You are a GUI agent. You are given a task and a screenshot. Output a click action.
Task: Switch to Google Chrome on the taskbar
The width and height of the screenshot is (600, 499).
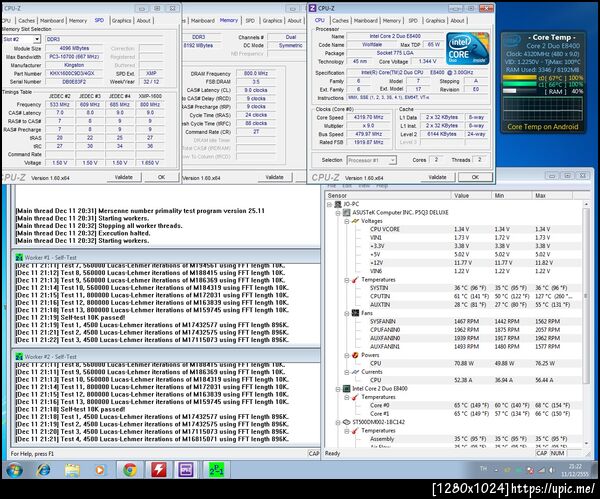coord(130,470)
